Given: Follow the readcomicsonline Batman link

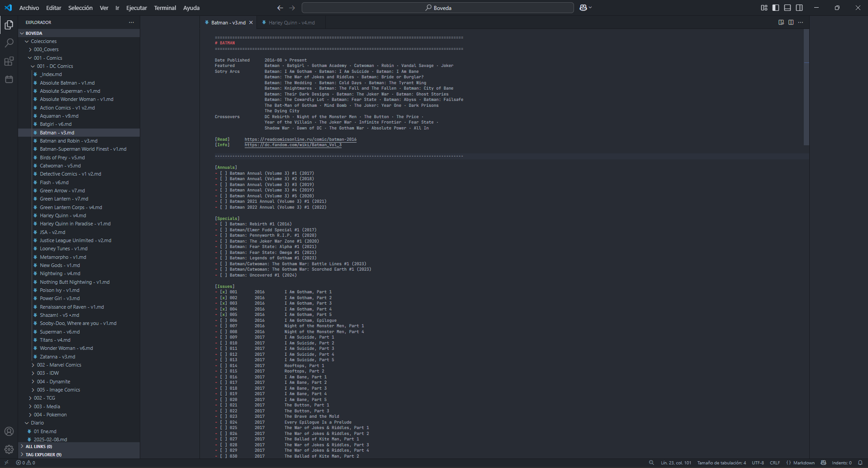Looking at the screenshot, I should coord(300,139).
